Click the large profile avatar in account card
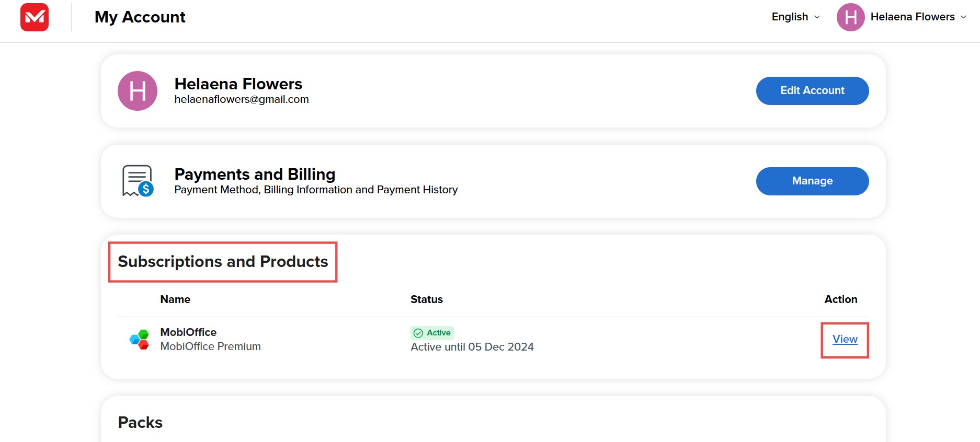 tap(138, 91)
